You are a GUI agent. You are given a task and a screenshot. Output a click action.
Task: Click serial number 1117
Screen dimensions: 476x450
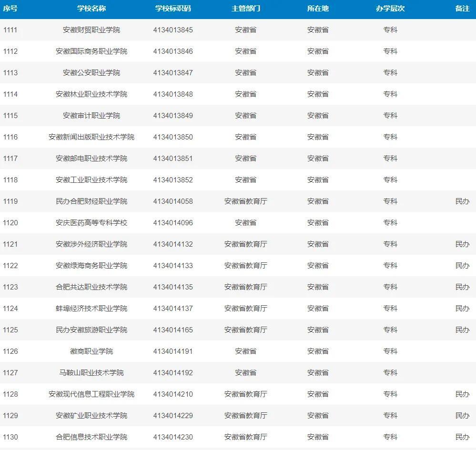point(10,159)
